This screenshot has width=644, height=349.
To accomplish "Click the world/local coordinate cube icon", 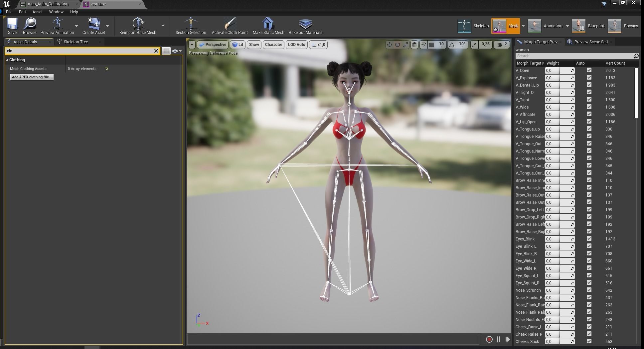I will (x=414, y=45).
